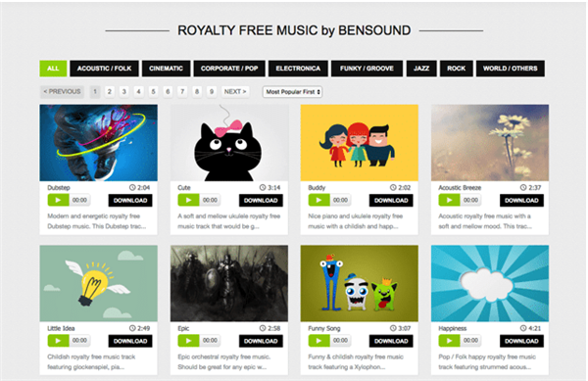Play the Epic orchestral track

pos(188,341)
